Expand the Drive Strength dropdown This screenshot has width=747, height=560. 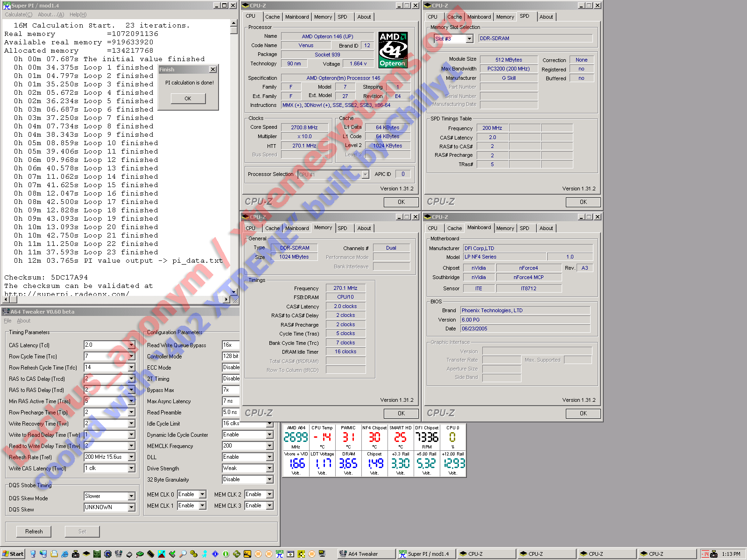coord(270,468)
